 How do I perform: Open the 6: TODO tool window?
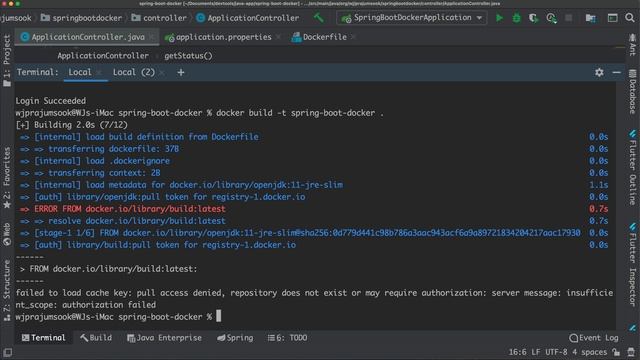click(287, 338)
